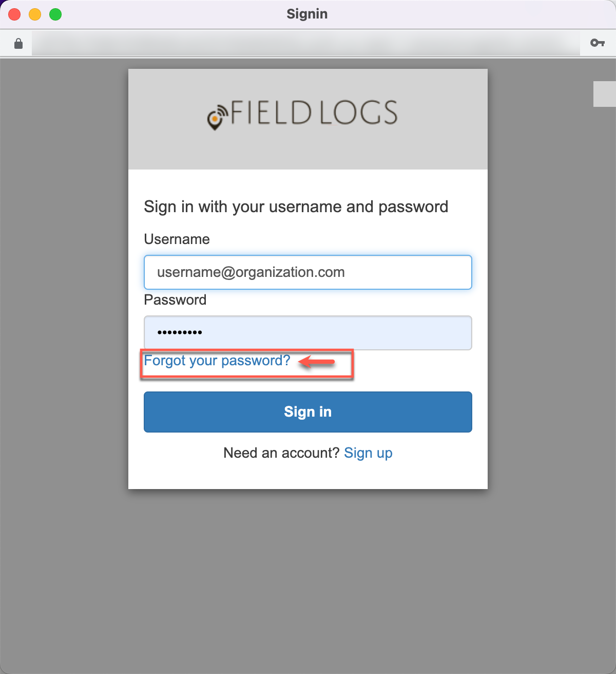Click the Username field label
Screen dimensions: 616x674
coord(177,239)
